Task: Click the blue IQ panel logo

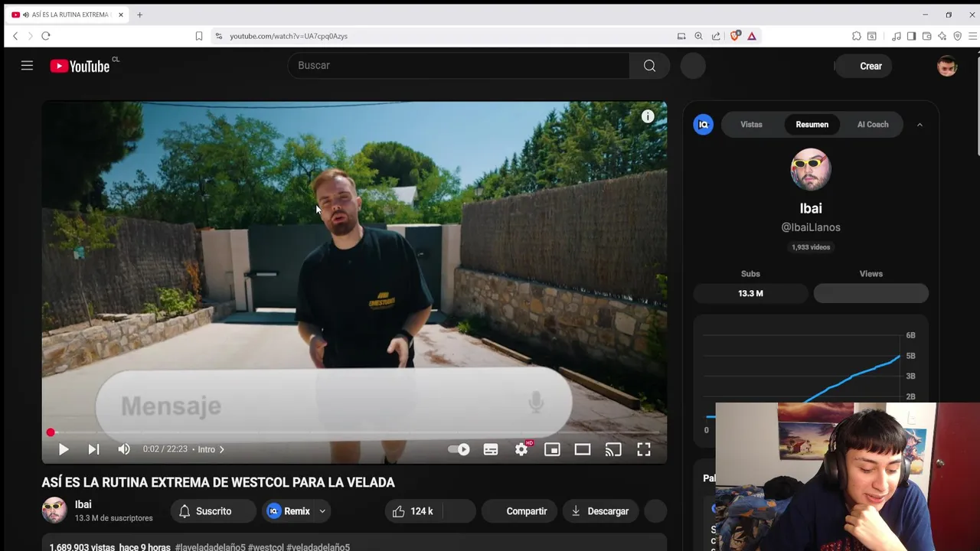Action: 703,125
